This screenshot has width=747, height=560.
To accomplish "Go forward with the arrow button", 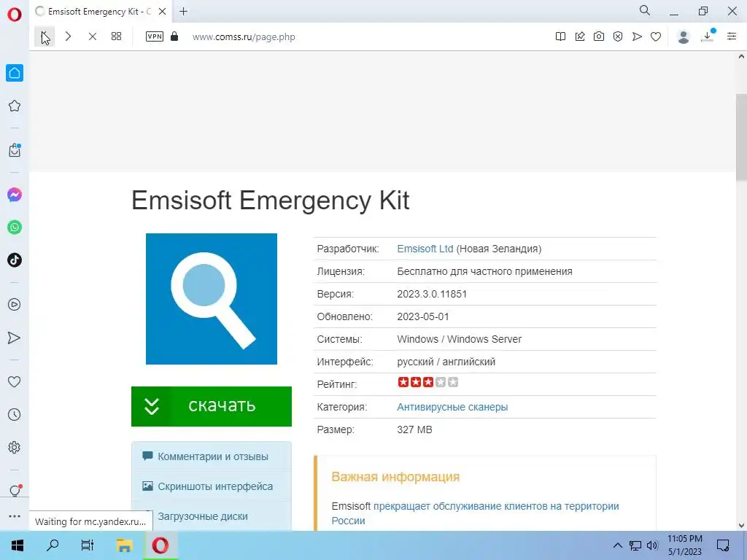I will point(68,36).
